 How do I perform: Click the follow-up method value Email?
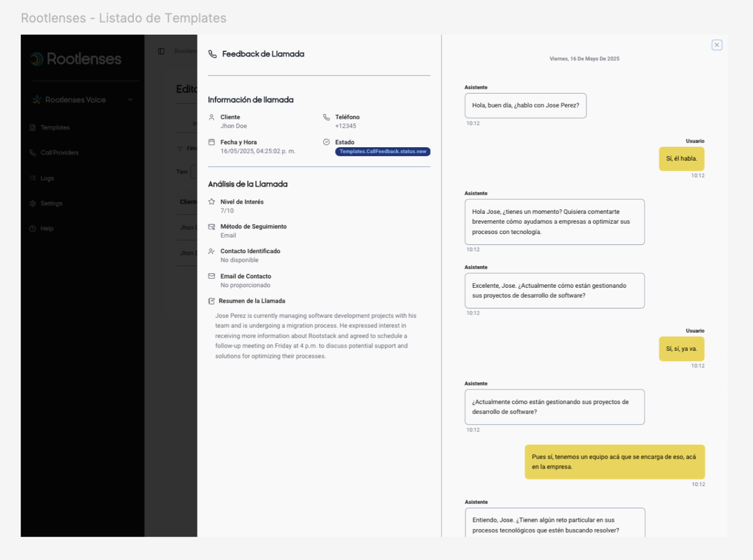(228, 236)
